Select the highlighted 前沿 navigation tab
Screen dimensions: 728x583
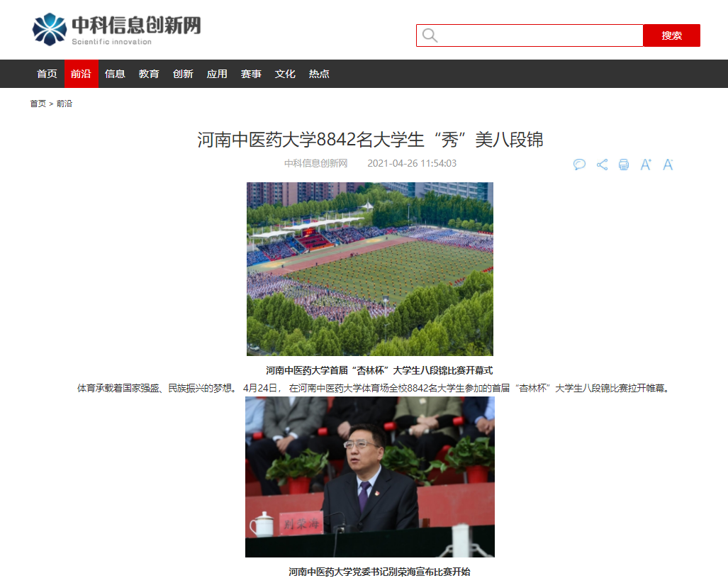tap(81, 74)
